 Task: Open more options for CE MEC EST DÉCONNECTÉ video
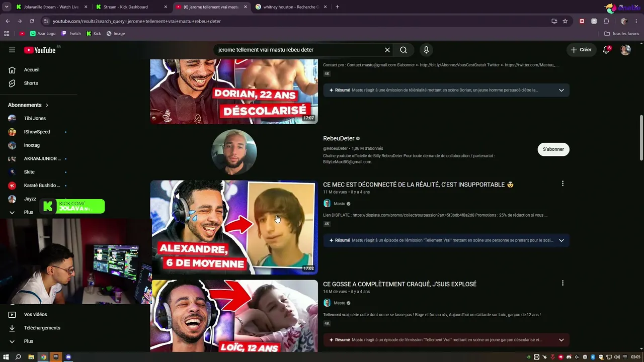[x=562, y=184]
